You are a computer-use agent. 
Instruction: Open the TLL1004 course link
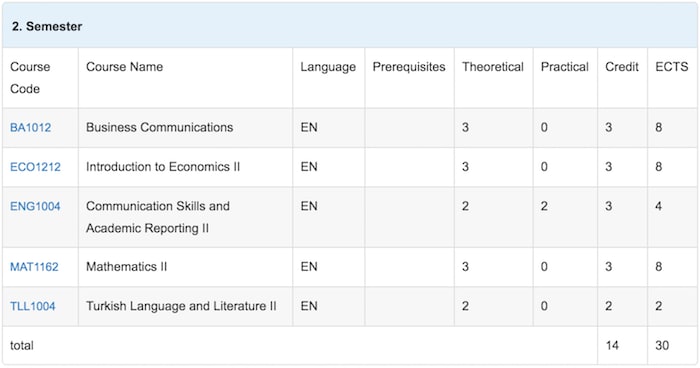pyautogui.click(x=33, y=306)
